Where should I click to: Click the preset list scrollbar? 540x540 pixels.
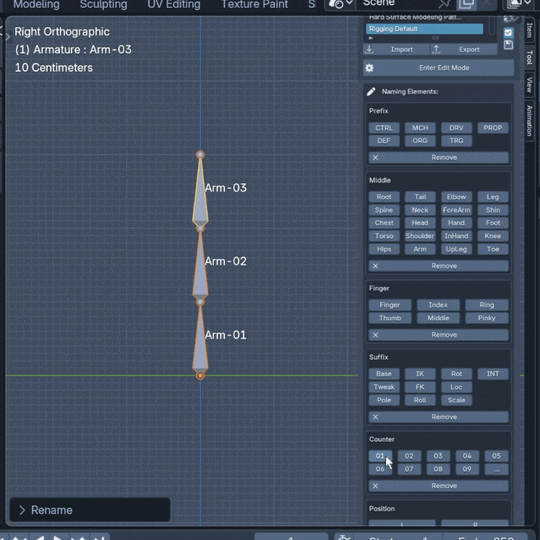tap(492, 25)
